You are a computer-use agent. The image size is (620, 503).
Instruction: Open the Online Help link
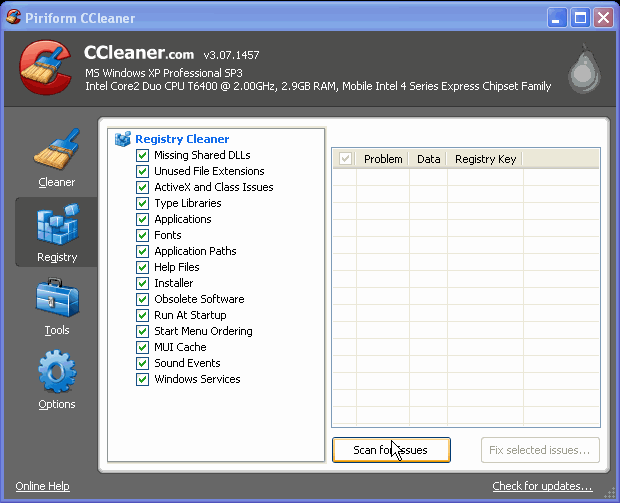pyautogui.click(x=43, y=486)
